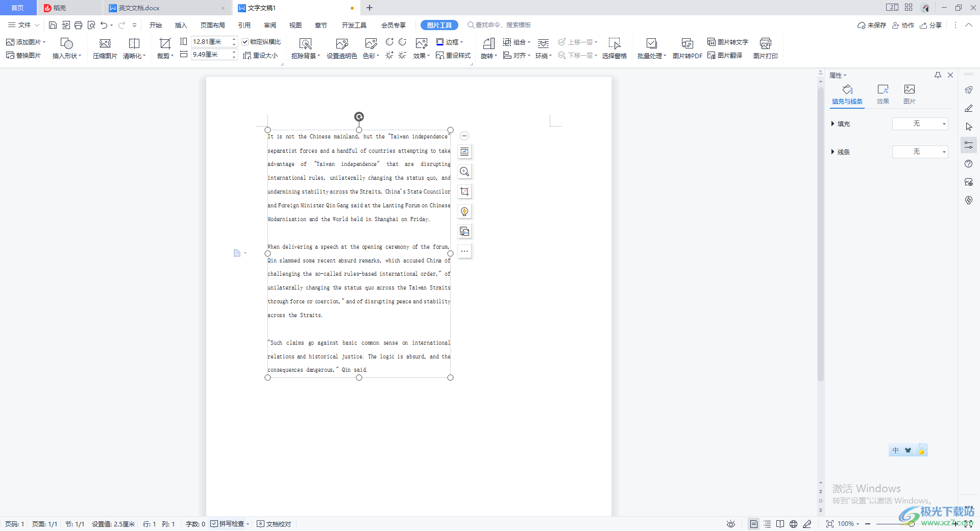Switch to outline view icon
Viewport: 980px width, 531px height.
[x=767, y=524]
